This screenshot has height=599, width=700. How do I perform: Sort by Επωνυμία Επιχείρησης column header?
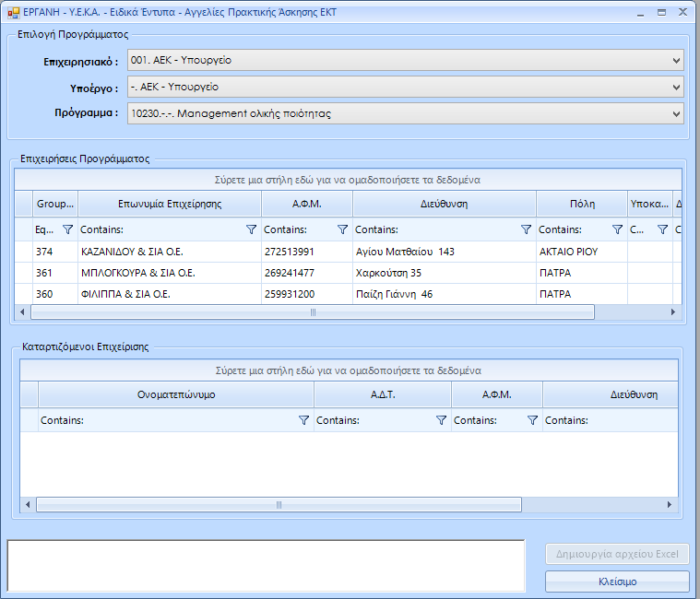[x=170, y=204]
